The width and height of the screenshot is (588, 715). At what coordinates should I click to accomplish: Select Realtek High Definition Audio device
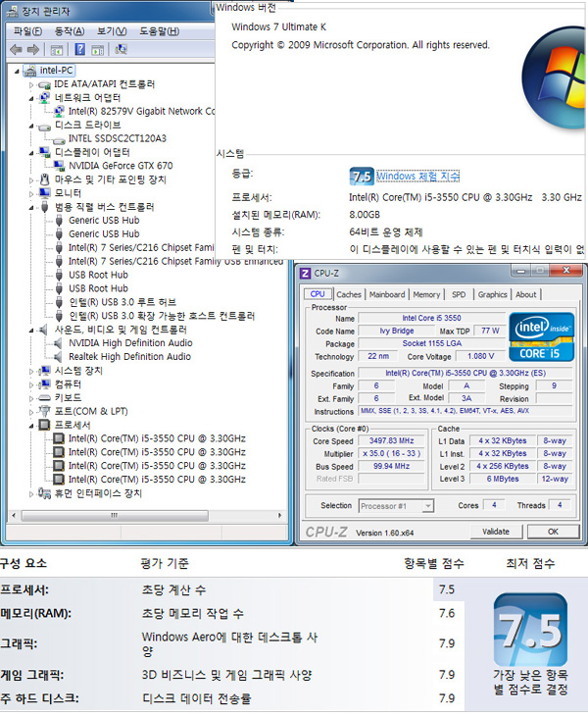(129, 357)
